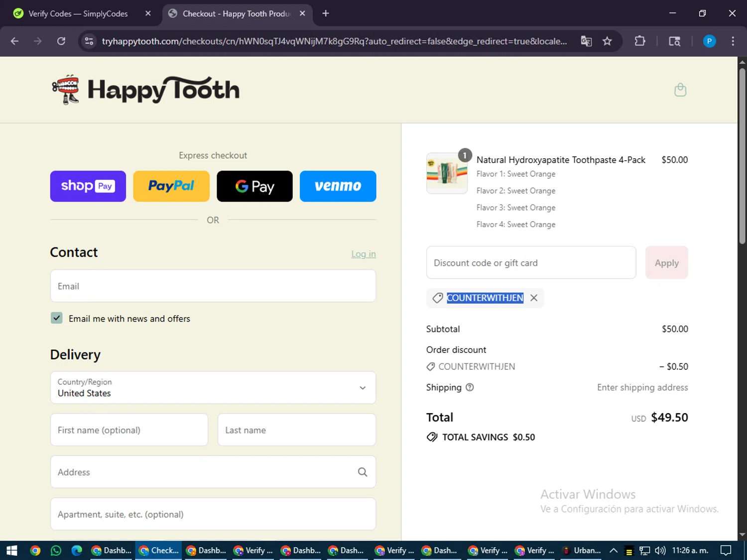Show hidden system tray icons
The width and height of the screenshot is (747, 560).
tap(614, 550)
